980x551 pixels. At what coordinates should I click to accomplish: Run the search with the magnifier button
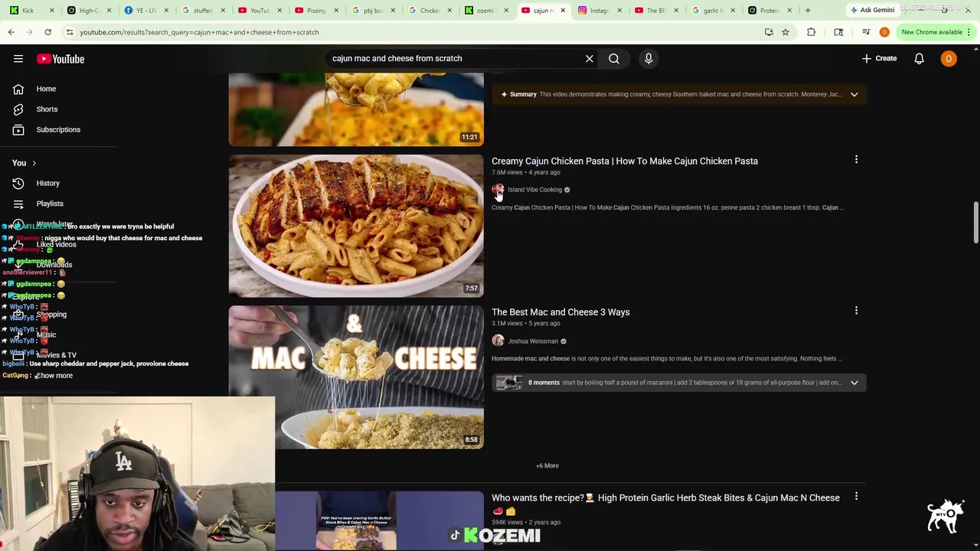[x=614, y=58]
